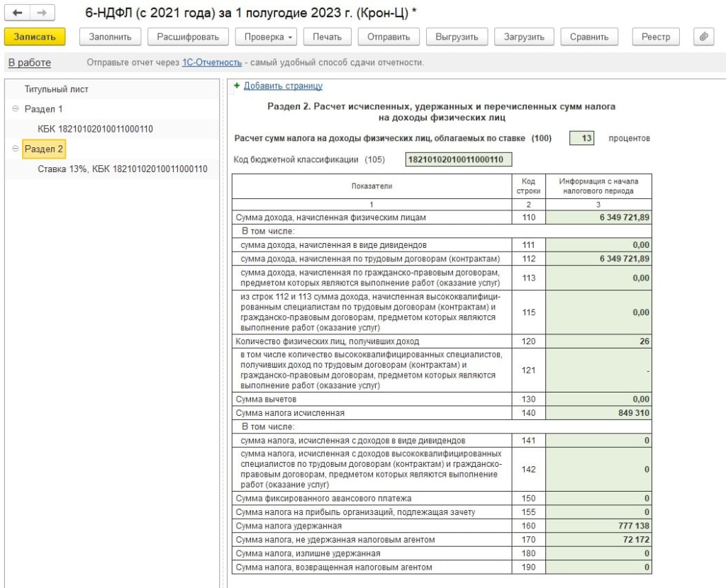Image resolution: width=726 pixels, height=588 pixels.
Task: Open the В работе status link
Action: [30, 62]
